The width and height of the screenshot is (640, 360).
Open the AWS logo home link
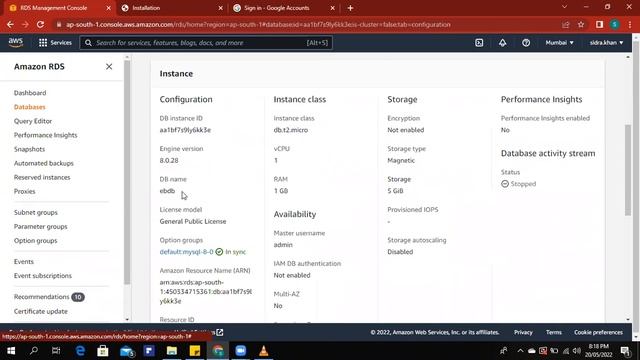16,42
